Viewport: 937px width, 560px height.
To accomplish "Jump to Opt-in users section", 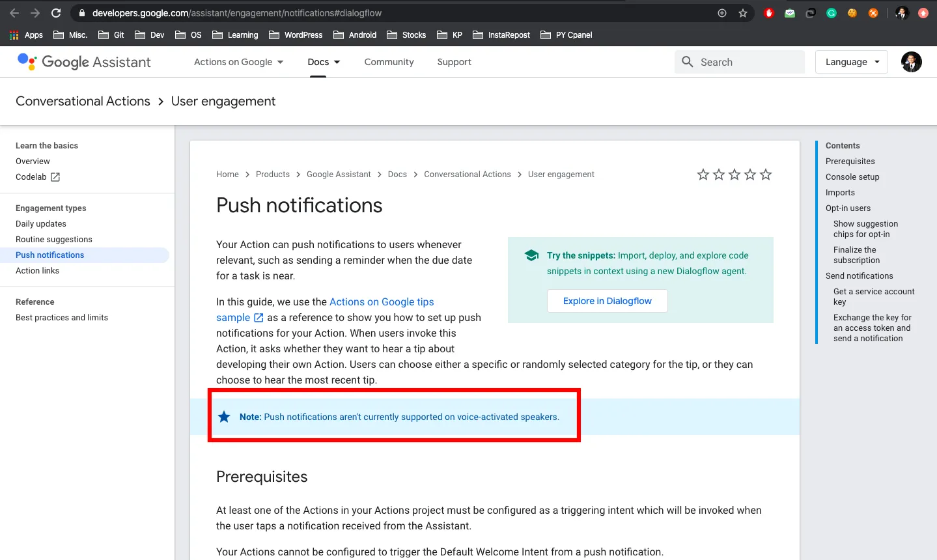I will pos(848,208).
